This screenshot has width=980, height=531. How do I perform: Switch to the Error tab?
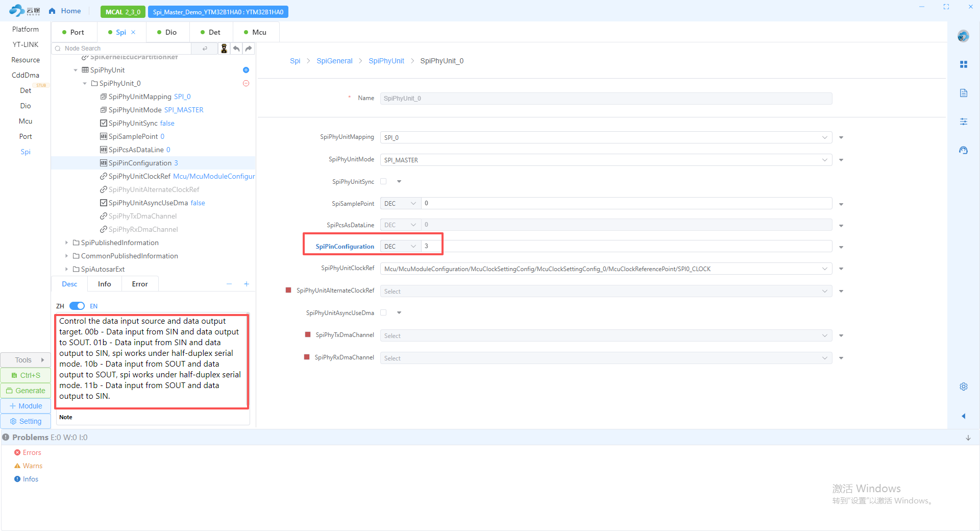140,284
